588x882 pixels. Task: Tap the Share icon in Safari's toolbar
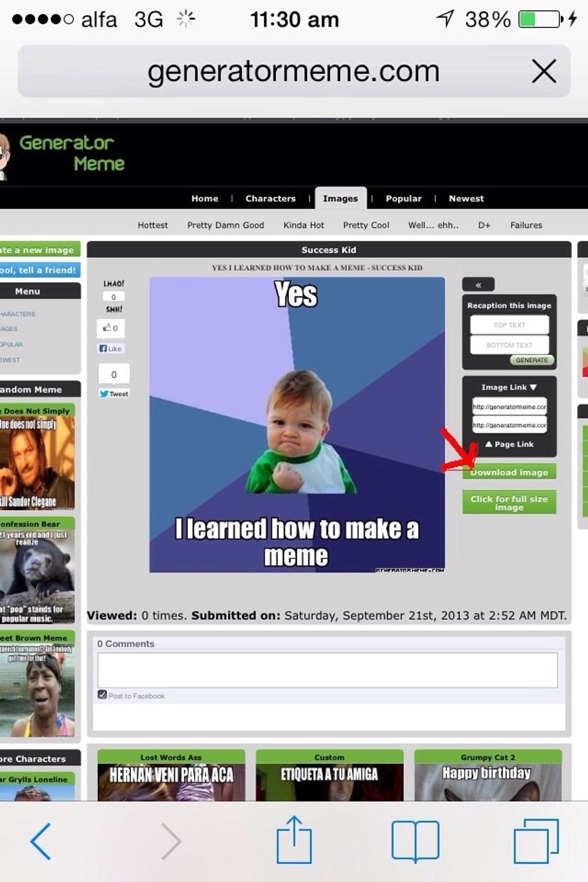coord(294,841)
